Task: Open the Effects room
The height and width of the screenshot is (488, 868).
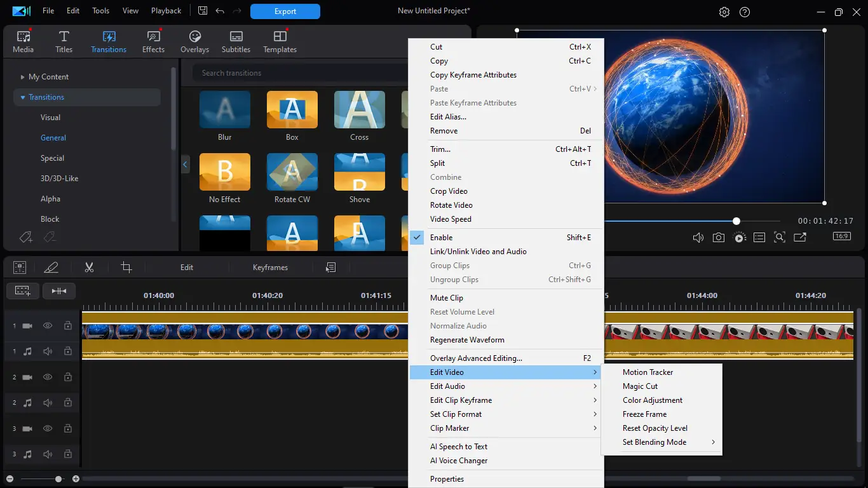Action: [153, 42]
